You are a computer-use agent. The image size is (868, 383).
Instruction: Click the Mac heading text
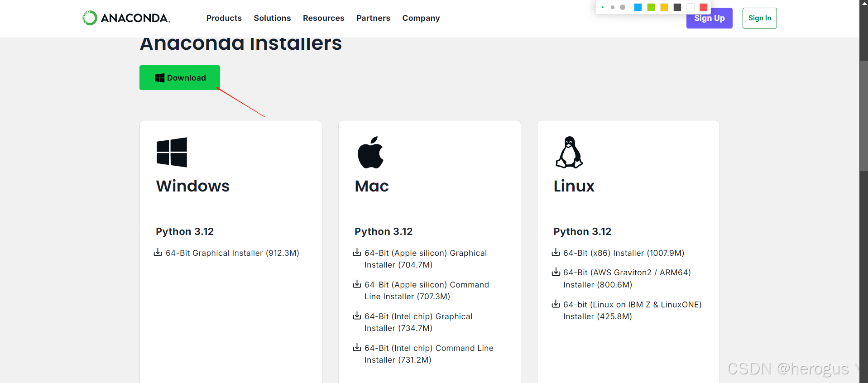click(x=372, y=186)
